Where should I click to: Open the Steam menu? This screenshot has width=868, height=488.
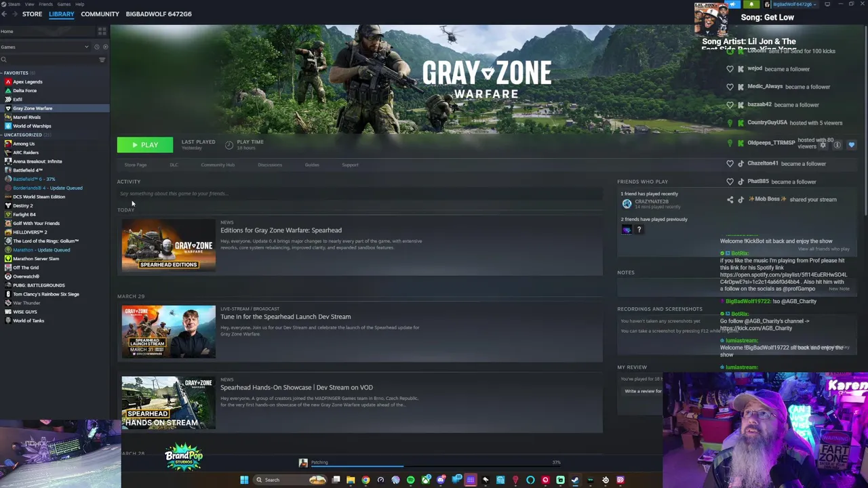[14, 4]
